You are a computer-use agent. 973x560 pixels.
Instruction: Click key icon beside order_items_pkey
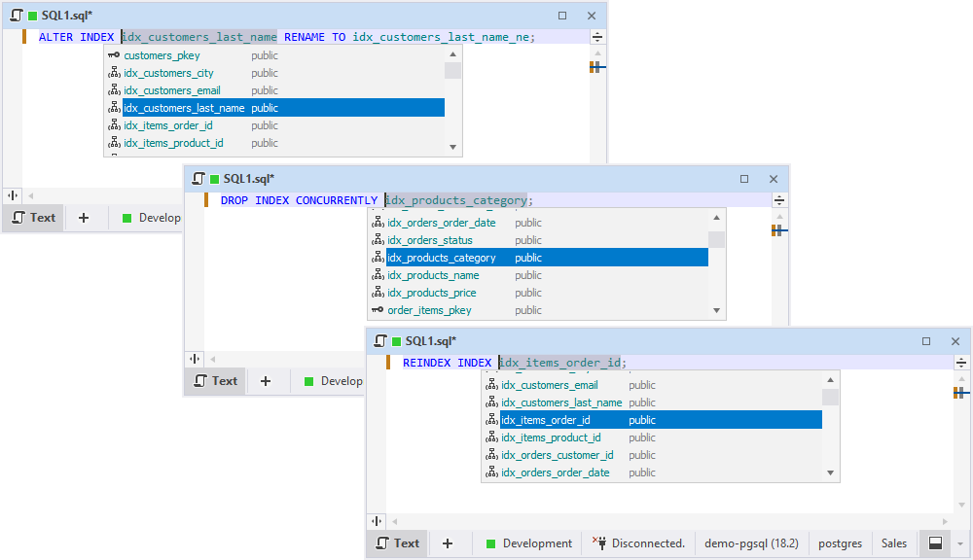point(378,309)
